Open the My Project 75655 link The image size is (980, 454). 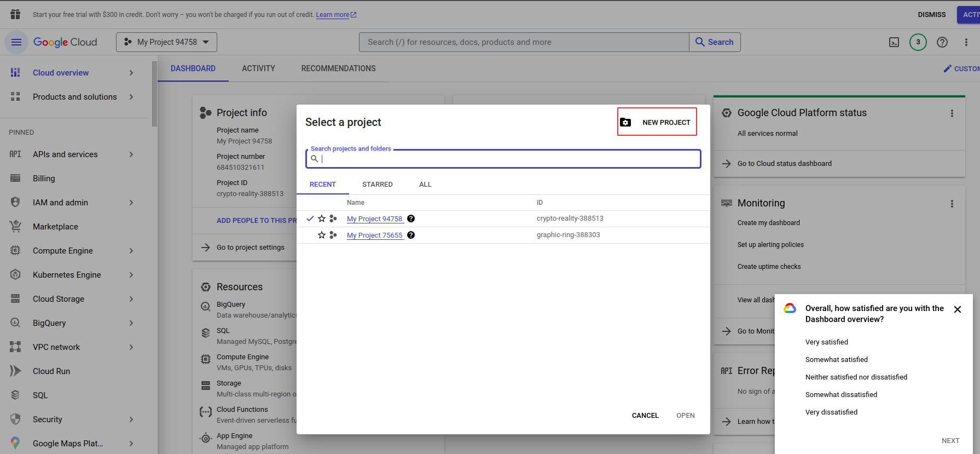coord(375,235)
